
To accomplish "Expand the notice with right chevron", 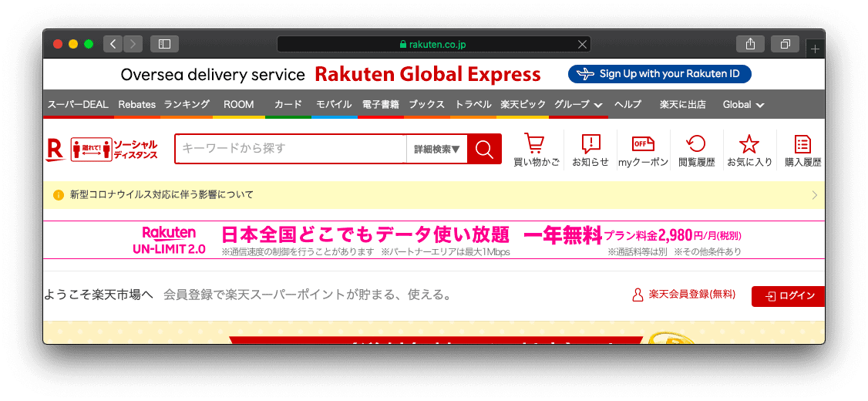I will (814, 195).
